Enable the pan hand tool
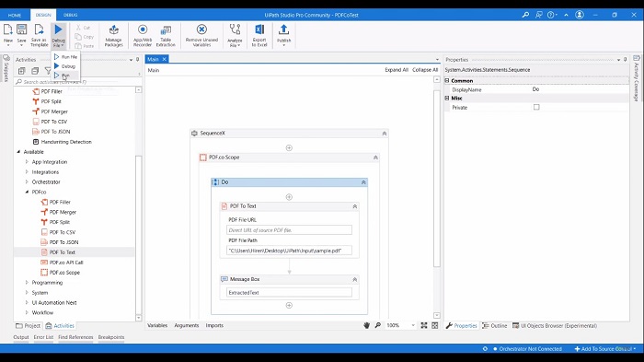The height and width of the screenshot is (362, 644). (x=366, y=325)
